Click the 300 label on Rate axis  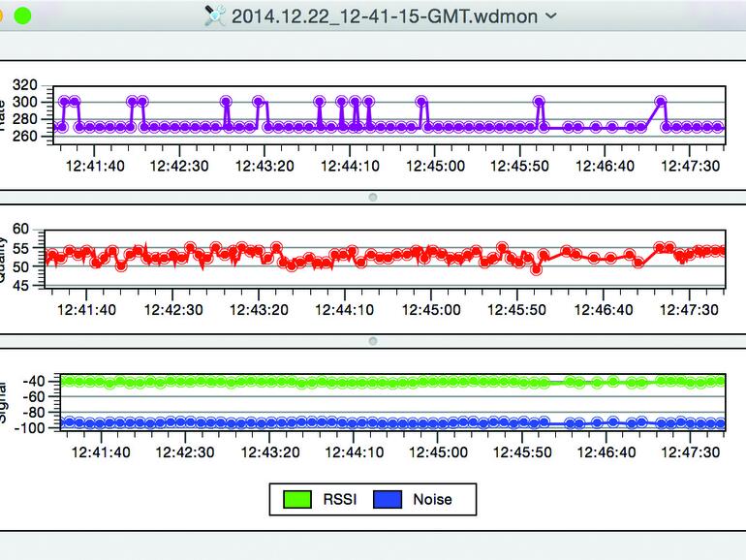click(x=25, y=102)
